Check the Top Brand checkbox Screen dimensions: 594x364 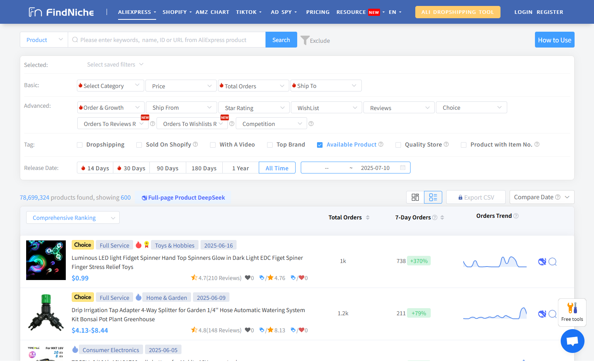click(x=270, y=145)
